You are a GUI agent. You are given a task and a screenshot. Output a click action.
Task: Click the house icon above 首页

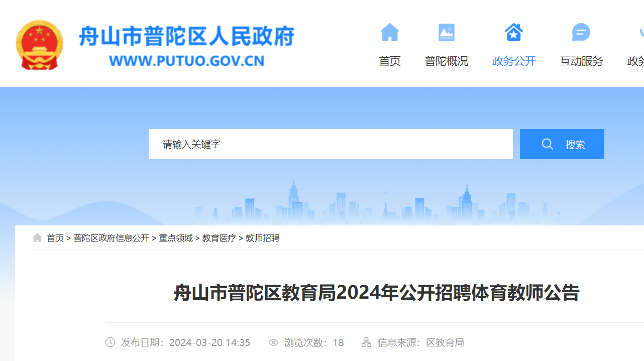coord(390,33)
